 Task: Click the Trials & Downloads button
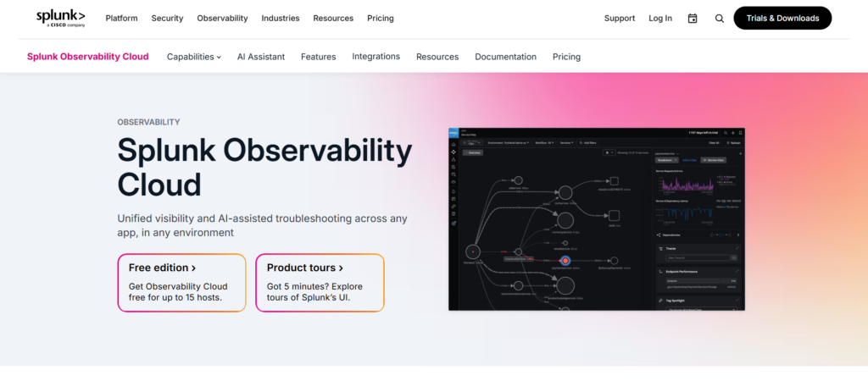click(782, 19)
